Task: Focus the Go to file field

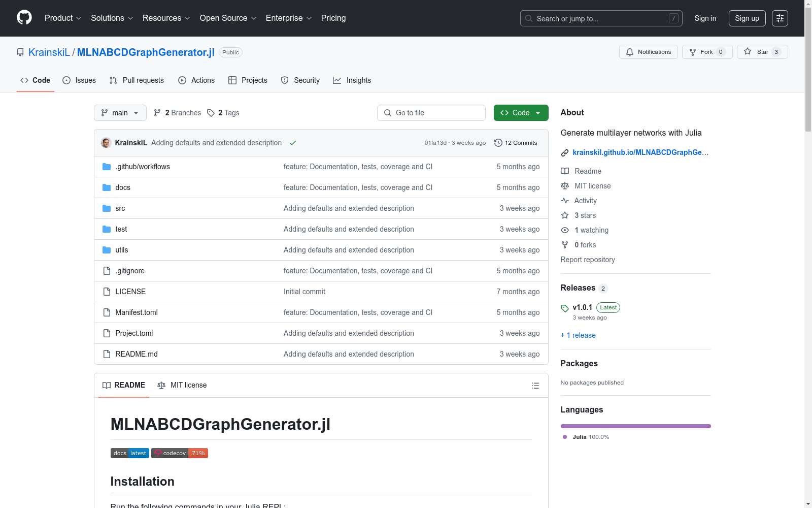Action: click(x=431, y=113)
